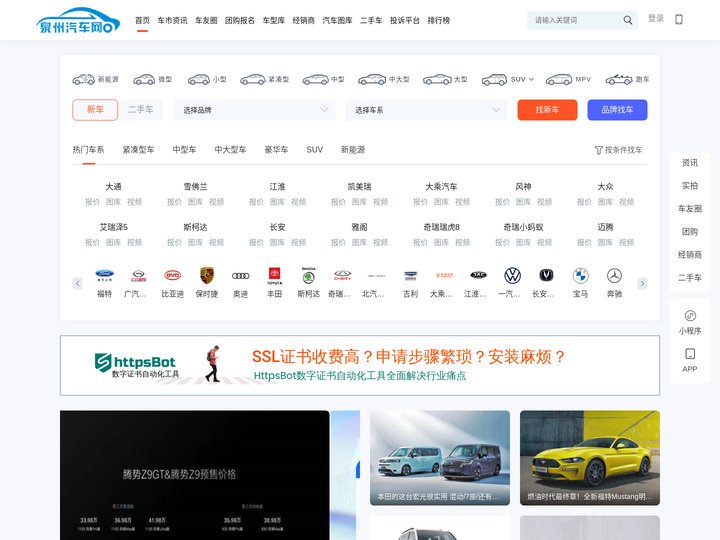
Task: Switch to the 新能源 series tab
Action: click(x=353, y=150)
